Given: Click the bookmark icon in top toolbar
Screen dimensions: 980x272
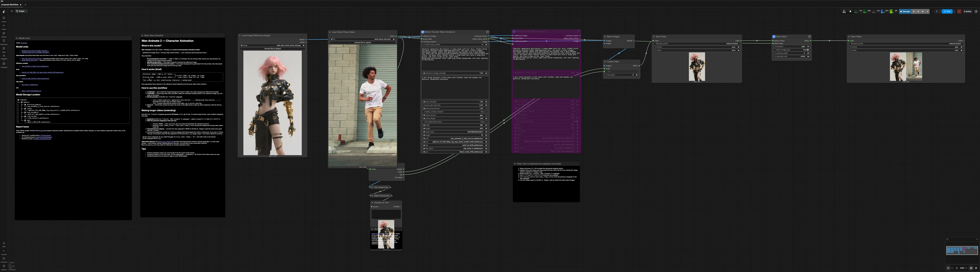Looking at the screenshot, I should (x=850, y=11).
